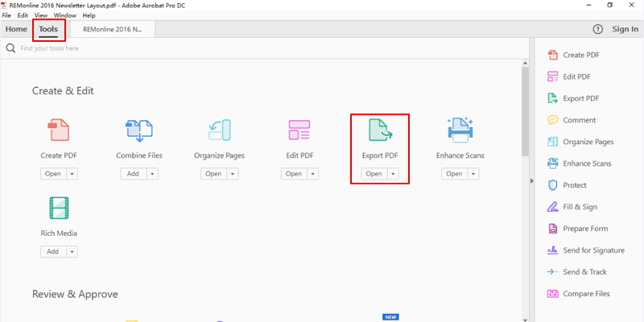Image resolution: width=644 pixels, height=322 pixels.
Task: Switch to REMonline 2016 N... document tab
Action: [x=113, y=30]
